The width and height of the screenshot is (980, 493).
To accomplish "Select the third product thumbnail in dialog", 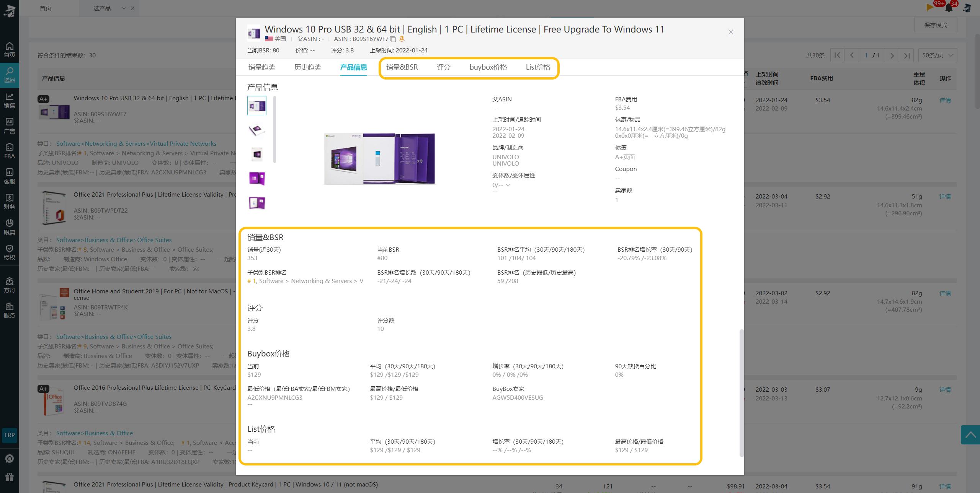I will click(x=257, y=154).
